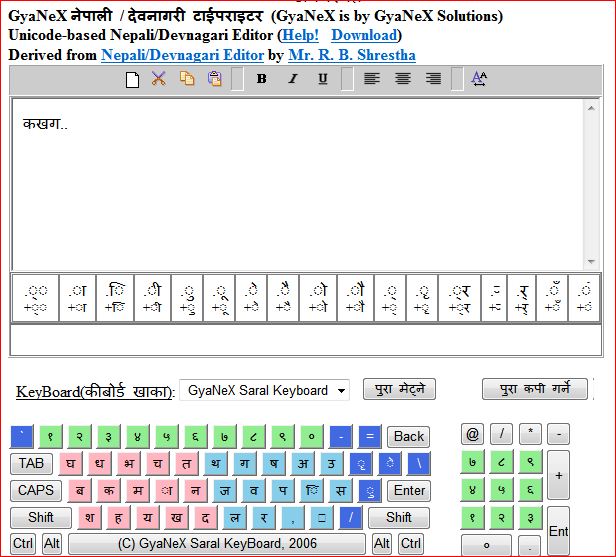This screenshot has width=616, height=557.
Task: Click the numpad Ent key
Action: click(x=558, y=531)
